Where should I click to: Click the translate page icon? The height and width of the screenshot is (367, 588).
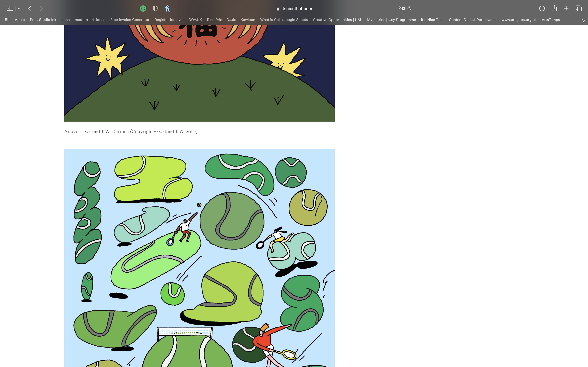402,8
